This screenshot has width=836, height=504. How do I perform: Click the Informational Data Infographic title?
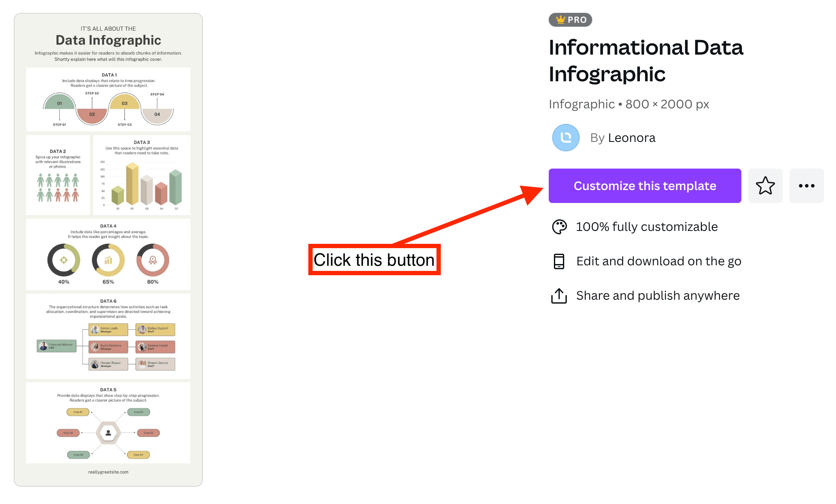tap(645, 61)
